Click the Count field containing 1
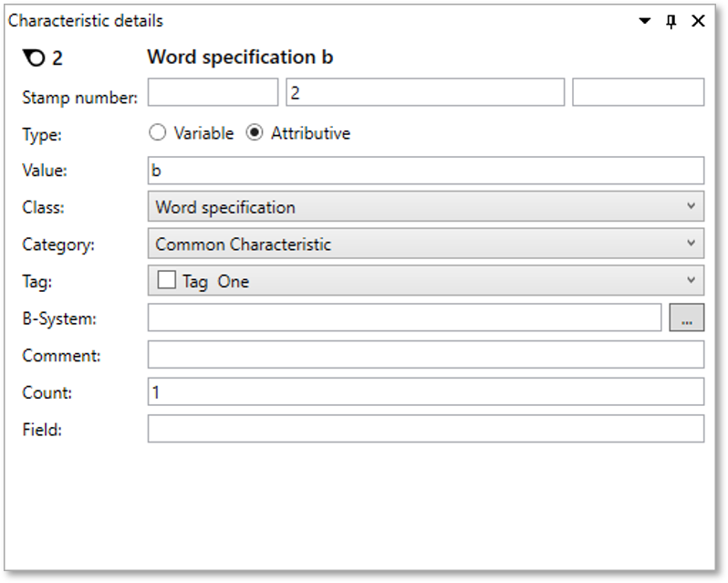The height and width of the screenshot is (583, 728). click(x=425, y=391)
